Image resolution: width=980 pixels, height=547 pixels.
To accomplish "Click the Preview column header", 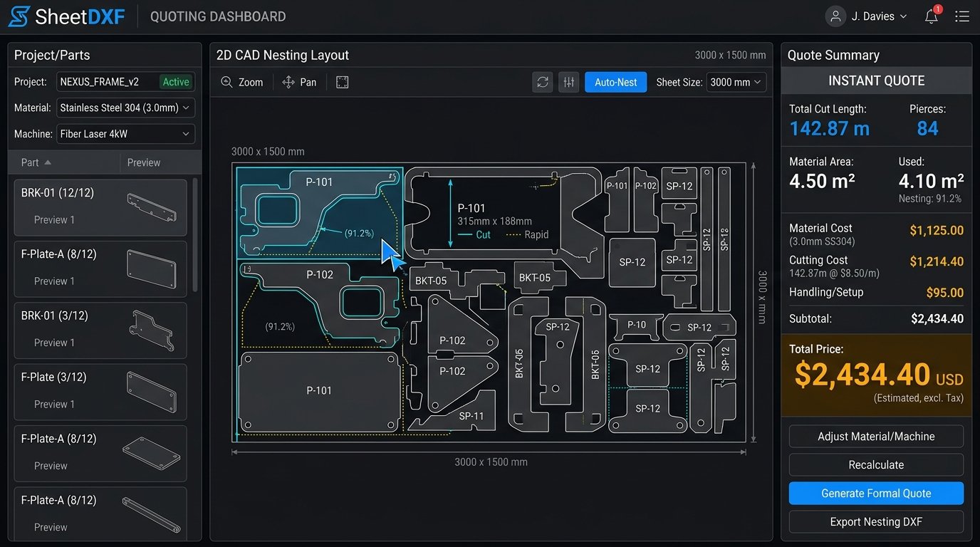I will pyautogui.click(x=144, y=162).
